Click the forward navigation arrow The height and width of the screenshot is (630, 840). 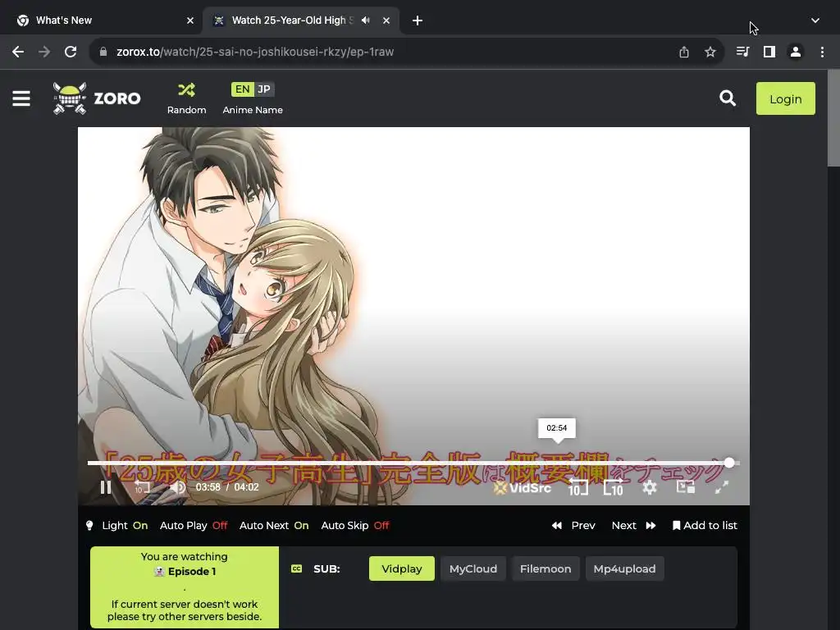pos(44,52)
